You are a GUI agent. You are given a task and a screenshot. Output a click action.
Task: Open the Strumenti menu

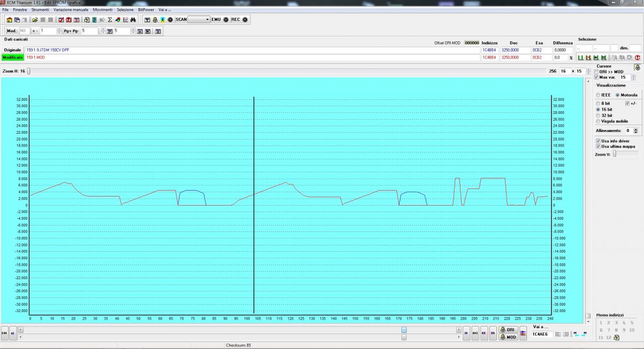(x=40, y=10)
